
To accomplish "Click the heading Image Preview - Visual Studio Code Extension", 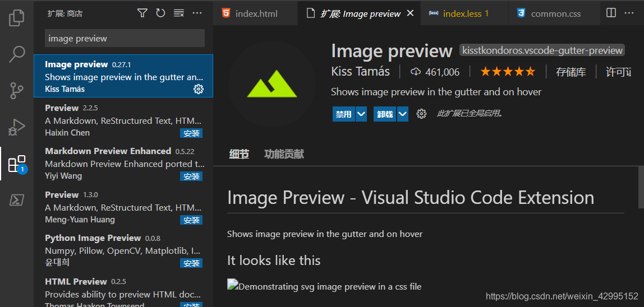I will (x=410, y=197).
